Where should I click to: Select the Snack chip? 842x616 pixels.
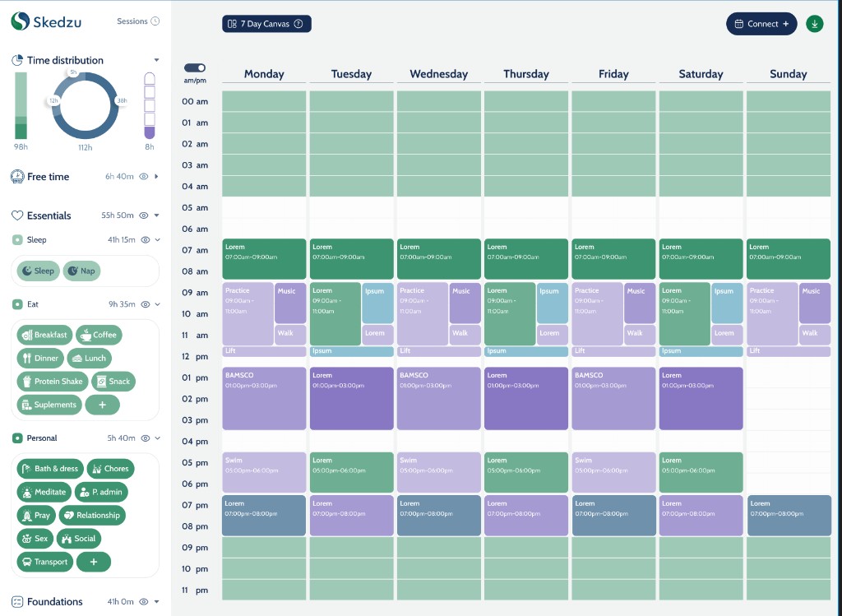[113, 382]
